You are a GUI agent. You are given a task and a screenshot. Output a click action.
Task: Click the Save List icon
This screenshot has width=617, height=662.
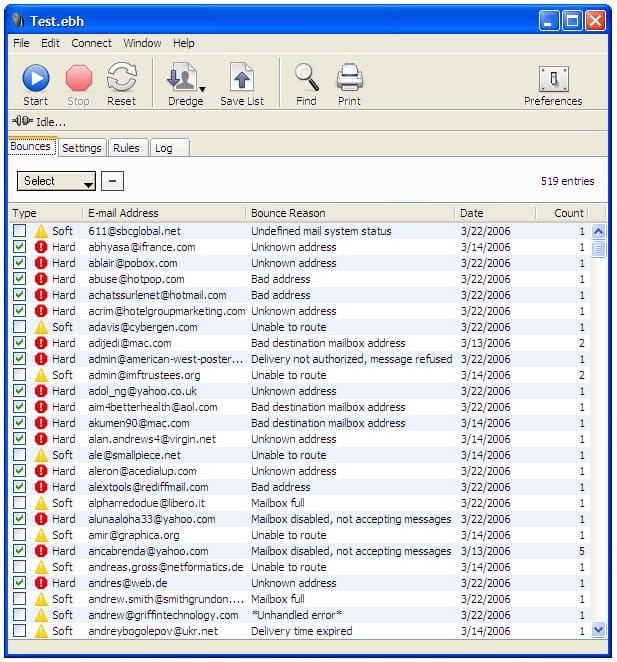click(241, 79)
